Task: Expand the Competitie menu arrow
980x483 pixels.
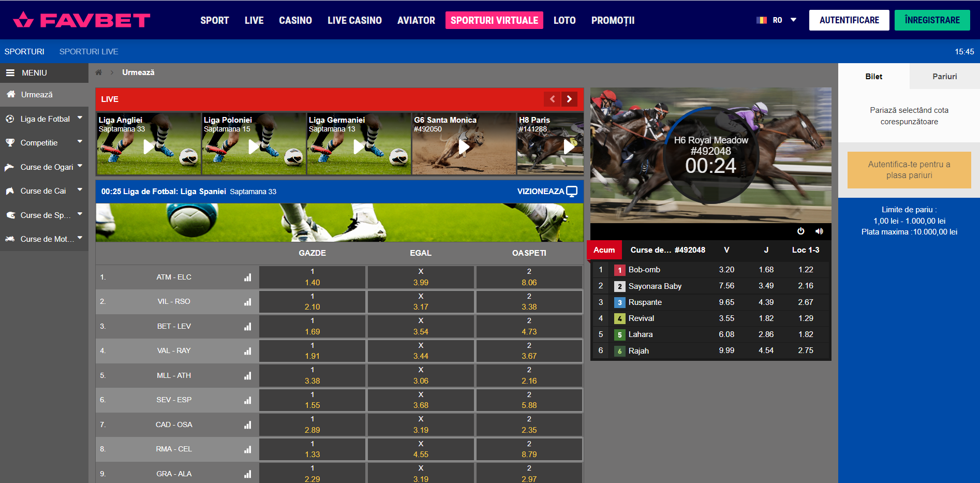Action: point(80,142)
